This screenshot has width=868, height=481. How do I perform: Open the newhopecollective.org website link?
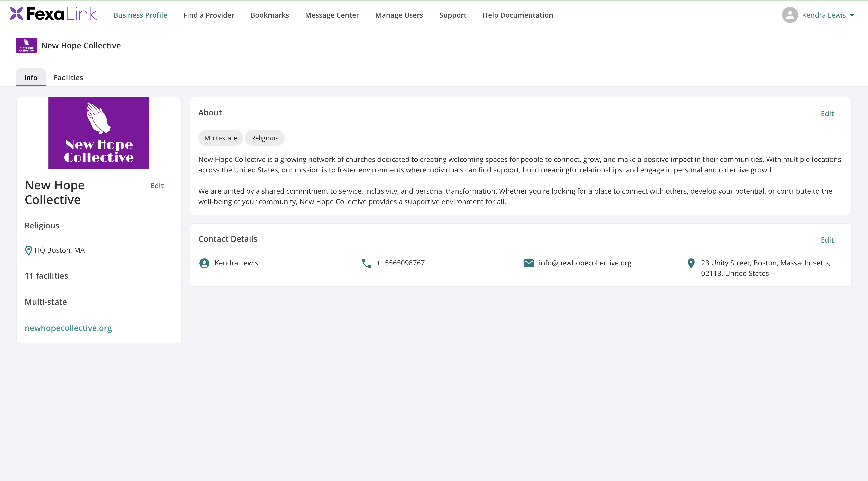(68, 328)
